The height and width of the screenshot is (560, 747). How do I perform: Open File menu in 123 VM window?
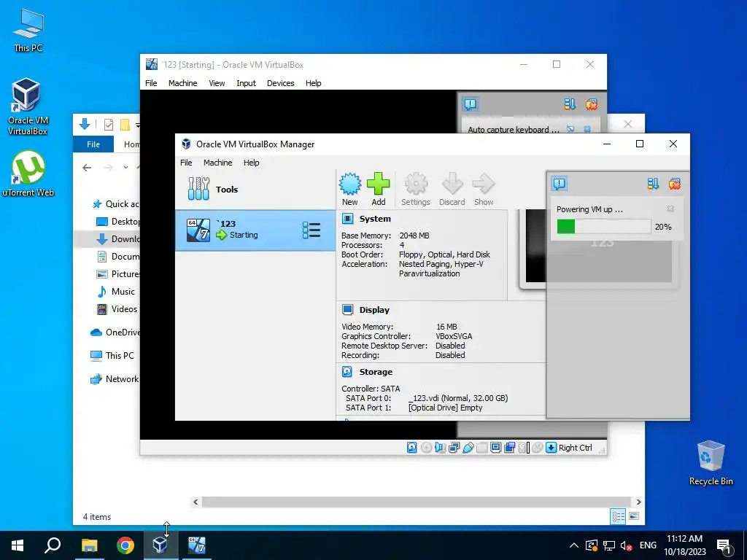[x=151, y=83]
